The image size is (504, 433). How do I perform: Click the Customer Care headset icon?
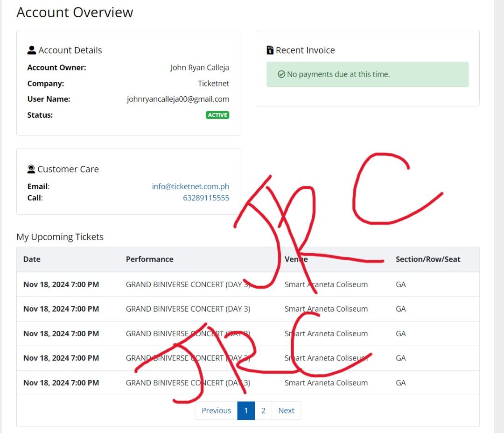click(x=31, y=169)
